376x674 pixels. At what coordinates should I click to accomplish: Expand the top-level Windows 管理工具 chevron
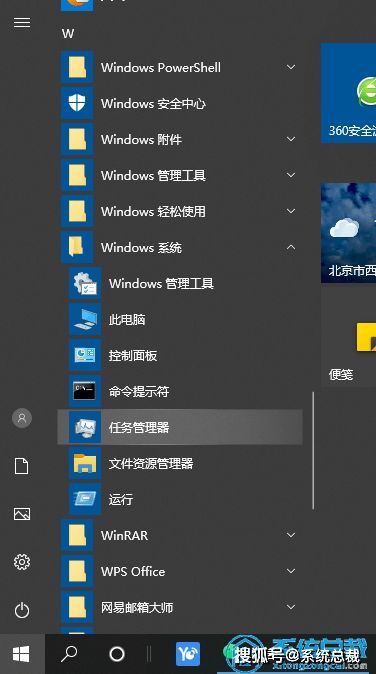pyautogui.click(x=291, y=175)
